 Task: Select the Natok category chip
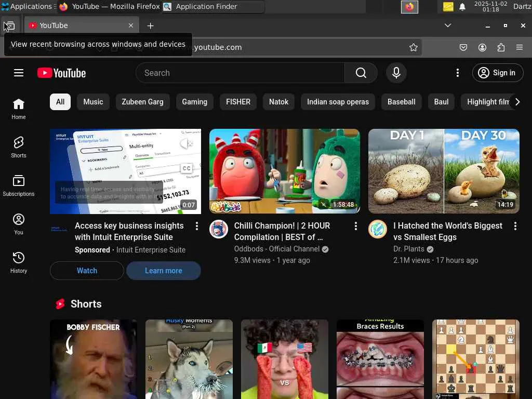point(278,102)
